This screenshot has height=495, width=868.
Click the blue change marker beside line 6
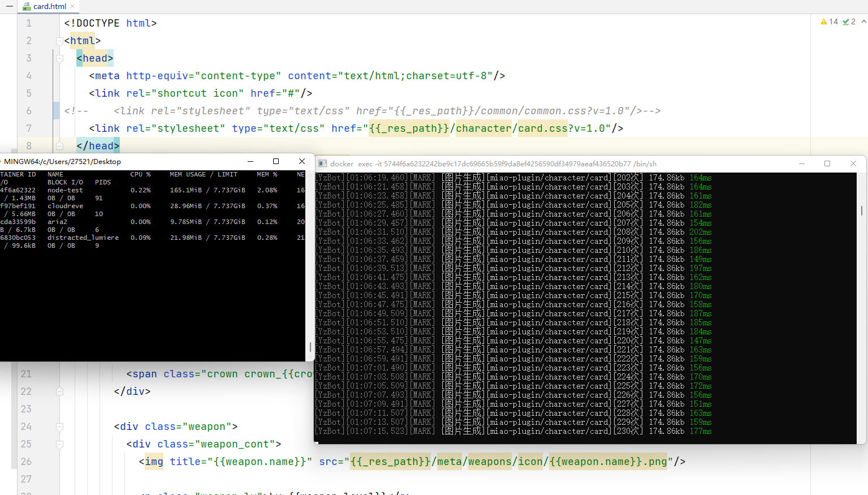pyautogui.click(x=57, y=111)
